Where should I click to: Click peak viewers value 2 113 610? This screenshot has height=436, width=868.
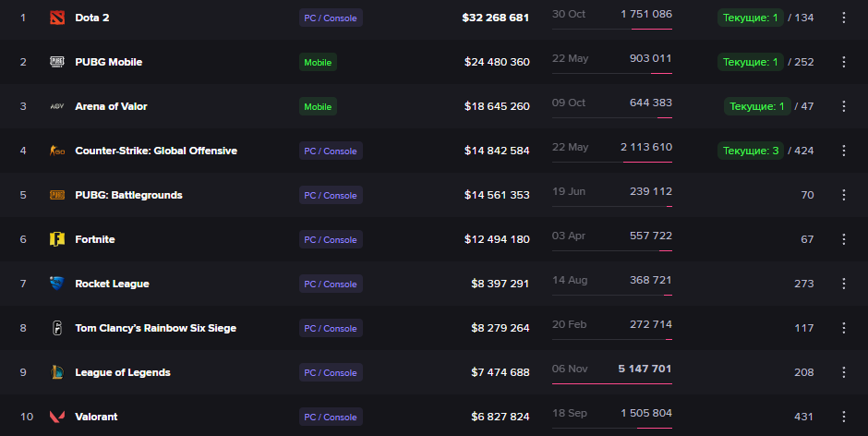click(x=646, y=147)
